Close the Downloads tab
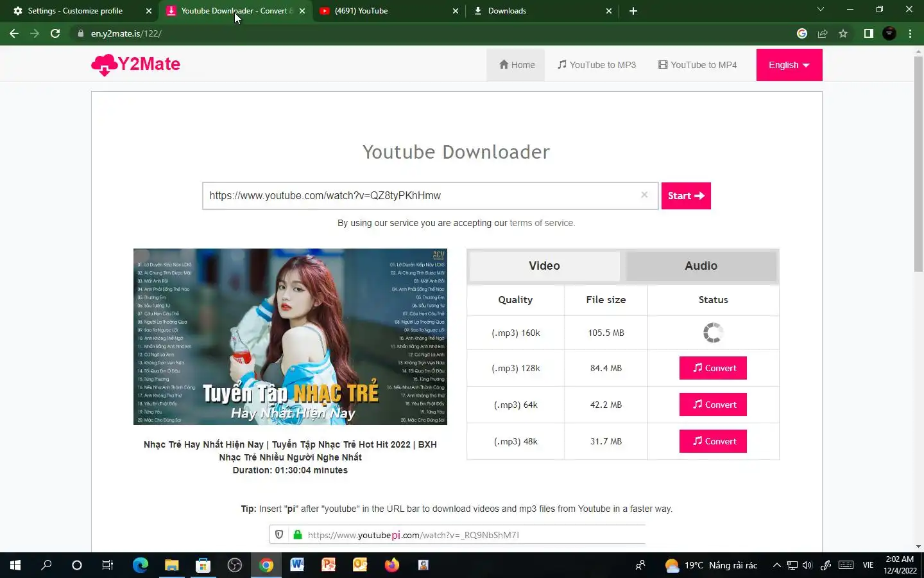This screenshot has width=924, height=578. pos(609,11)
